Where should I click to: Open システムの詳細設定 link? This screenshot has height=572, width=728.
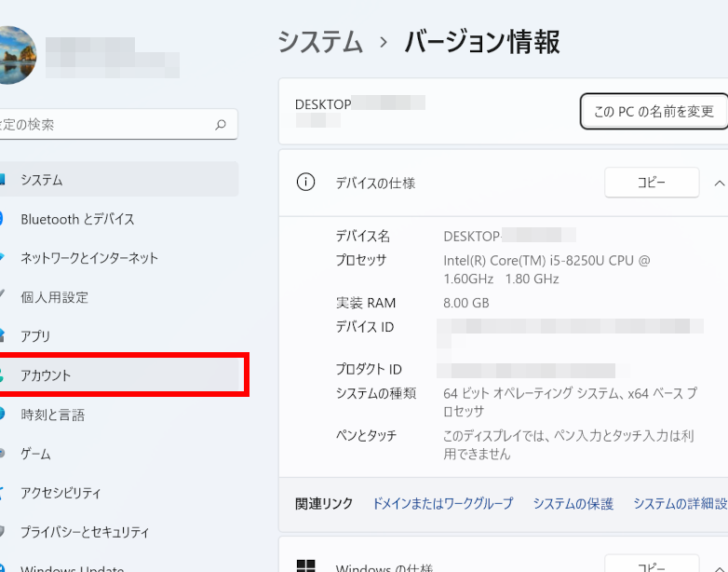(681, 503)
